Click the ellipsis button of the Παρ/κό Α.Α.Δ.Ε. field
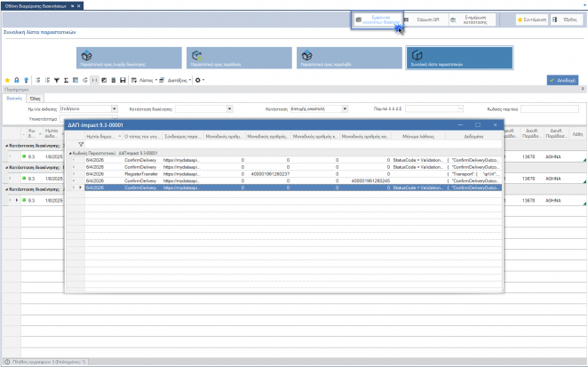The height and width of the screenshot is (367, 588). pyautogui.click(x=461, y=108)
